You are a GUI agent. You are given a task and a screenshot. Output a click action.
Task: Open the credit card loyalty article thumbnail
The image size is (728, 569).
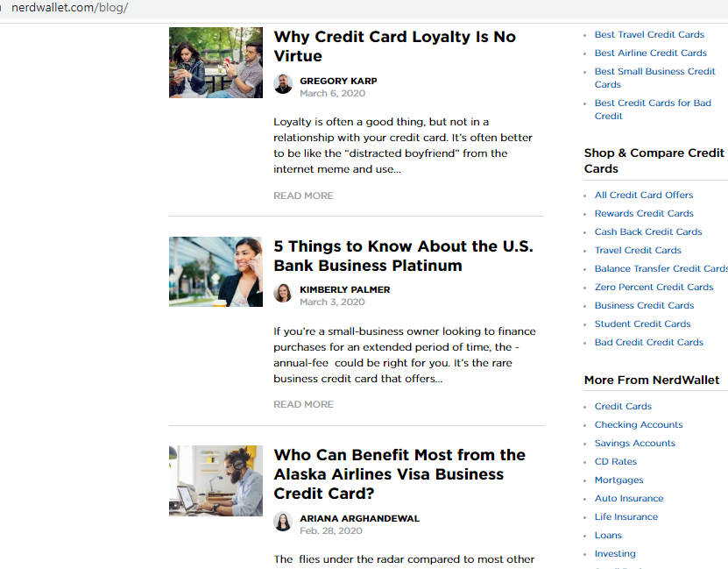point(216,63)
